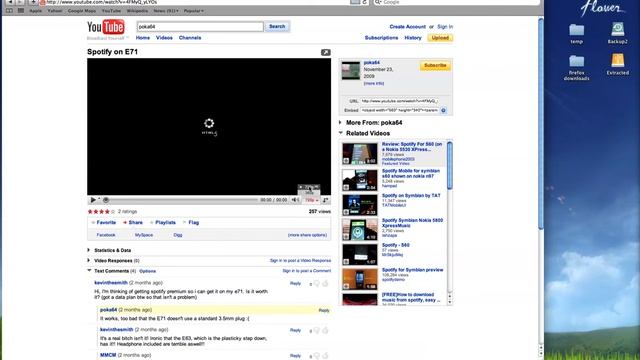
Task: Click the Embed code field
Action: pyautogui.click(x=399, y=110)
